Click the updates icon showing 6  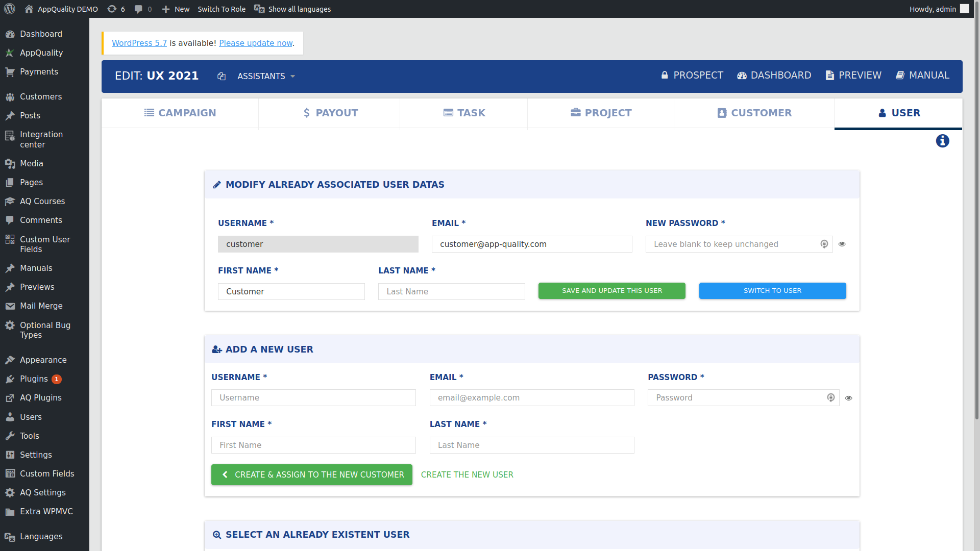[x=116, y=9]
